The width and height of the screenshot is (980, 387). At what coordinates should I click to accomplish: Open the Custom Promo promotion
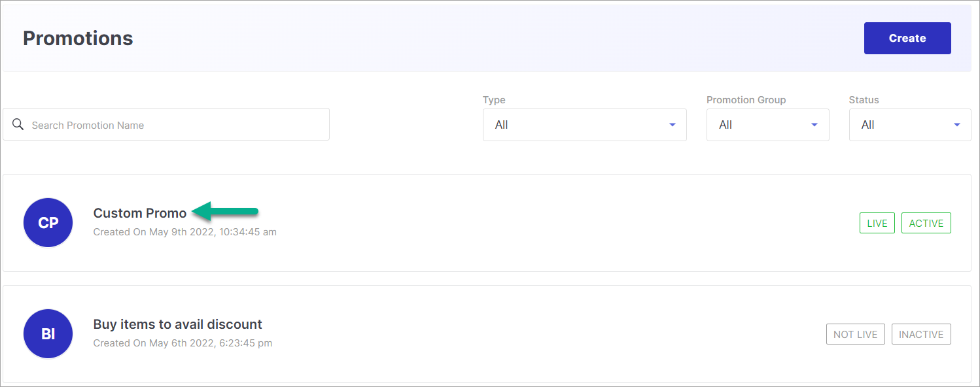tap(140, 213)
